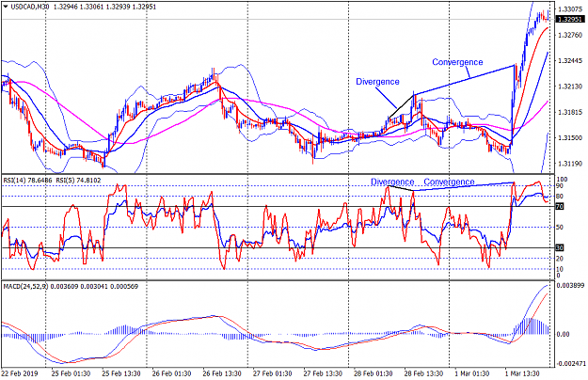Viewport: 588px width, 380px height.
Task: Click the 1 Mar 13:30 time label
Action: tap(522, 374)
